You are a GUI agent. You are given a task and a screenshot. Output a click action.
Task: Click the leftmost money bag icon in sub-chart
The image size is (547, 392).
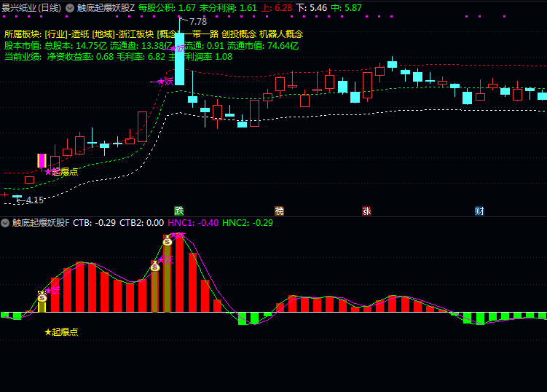click(x=42, y=297)
